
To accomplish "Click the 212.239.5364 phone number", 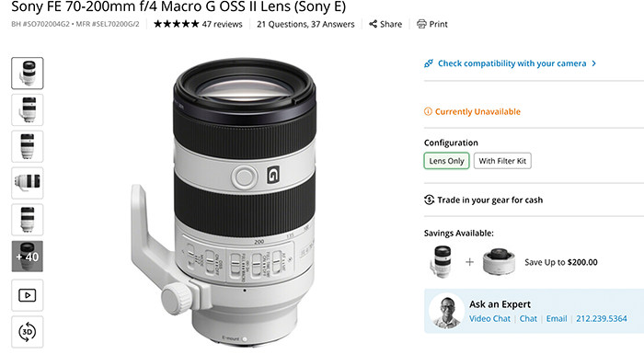I will (x=602, y=319).
